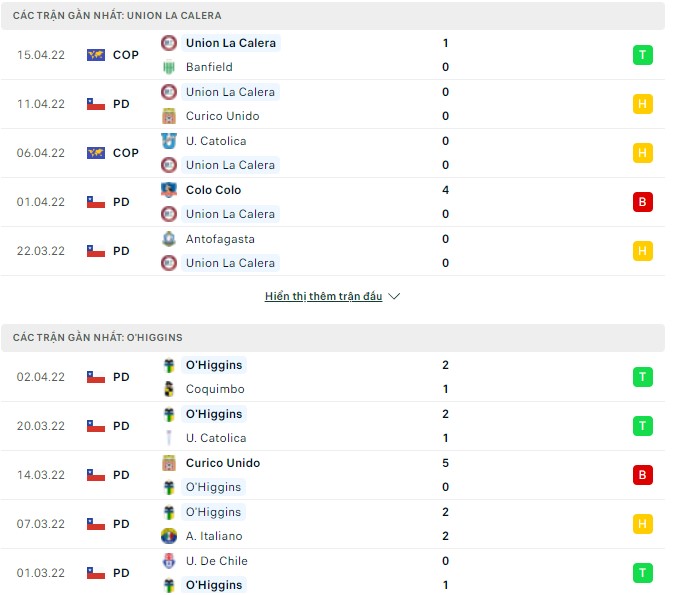Open Union La Calera vs Banfield team link

(x=231, y=43)
